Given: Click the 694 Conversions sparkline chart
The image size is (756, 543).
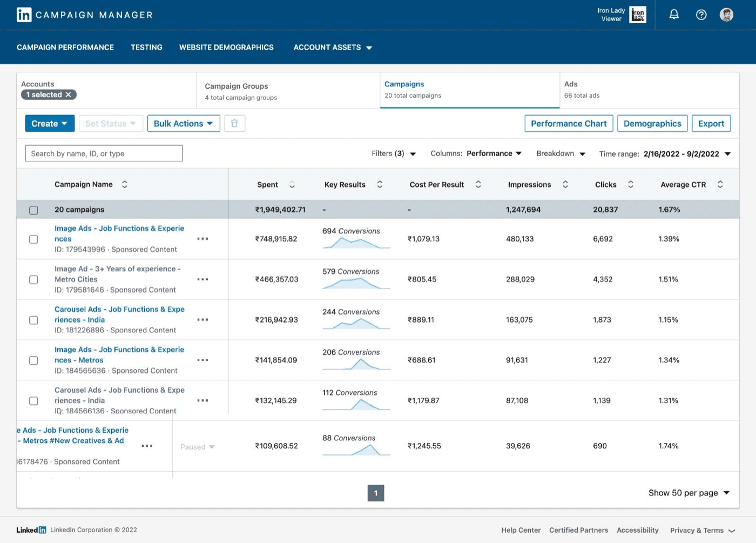Looking at the screenshot, I should point(356,243).
